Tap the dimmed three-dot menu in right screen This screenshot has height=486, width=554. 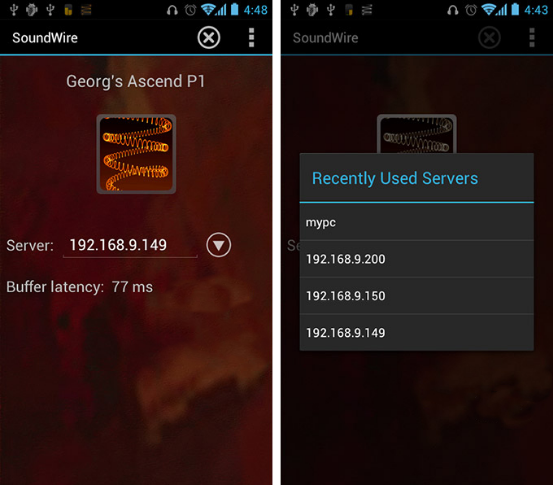click(x=532, y=37)
